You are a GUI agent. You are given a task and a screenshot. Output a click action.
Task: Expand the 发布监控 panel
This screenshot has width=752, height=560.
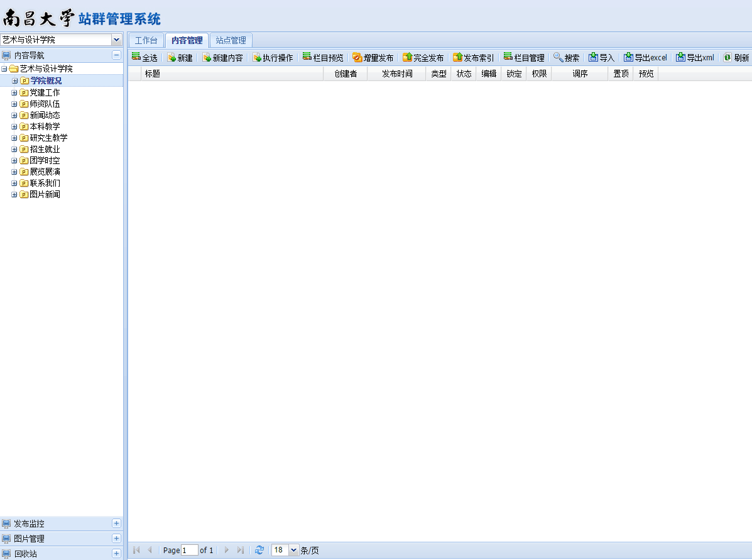pos(116,524)
